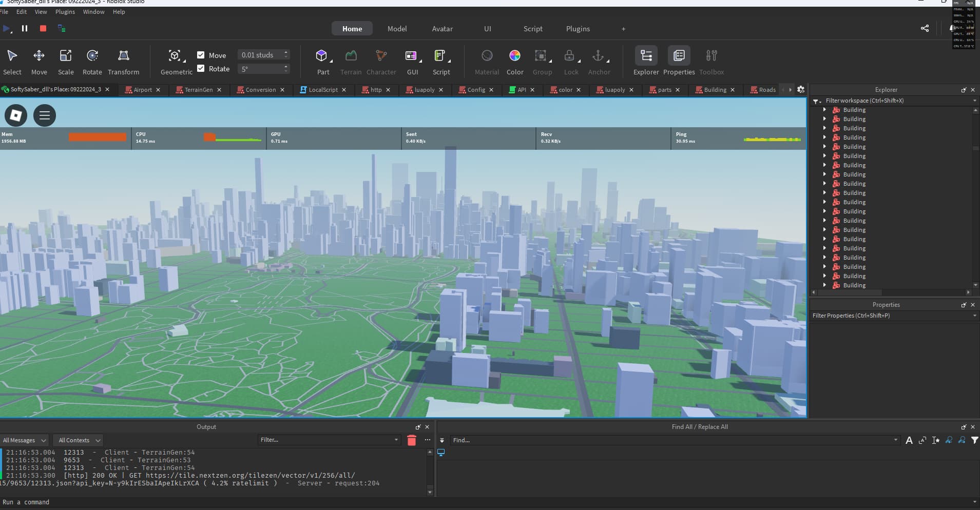
Task: Open the All Messages dropdown
Action: [24, 440]
